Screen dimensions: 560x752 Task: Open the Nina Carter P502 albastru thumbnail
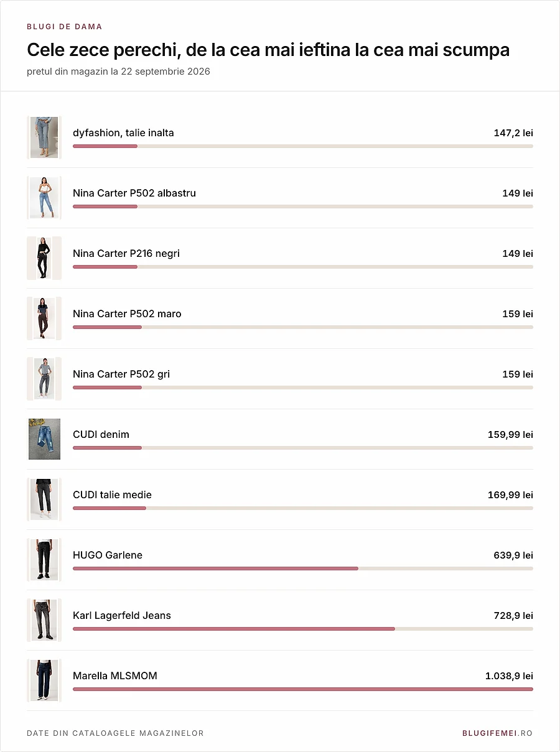click(x=44, y=198)
